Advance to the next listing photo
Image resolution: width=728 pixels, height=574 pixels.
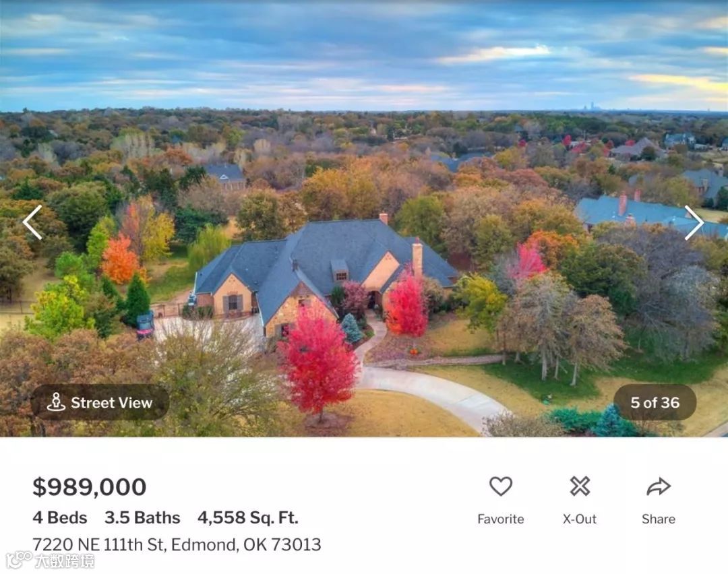[x=694, y=223]
